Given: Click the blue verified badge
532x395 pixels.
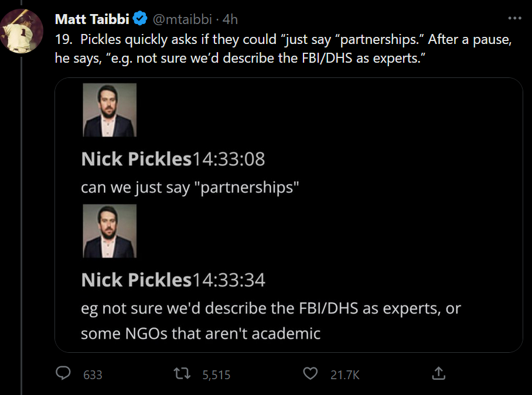Looking at the screenshot, I should tap(140, 19).
